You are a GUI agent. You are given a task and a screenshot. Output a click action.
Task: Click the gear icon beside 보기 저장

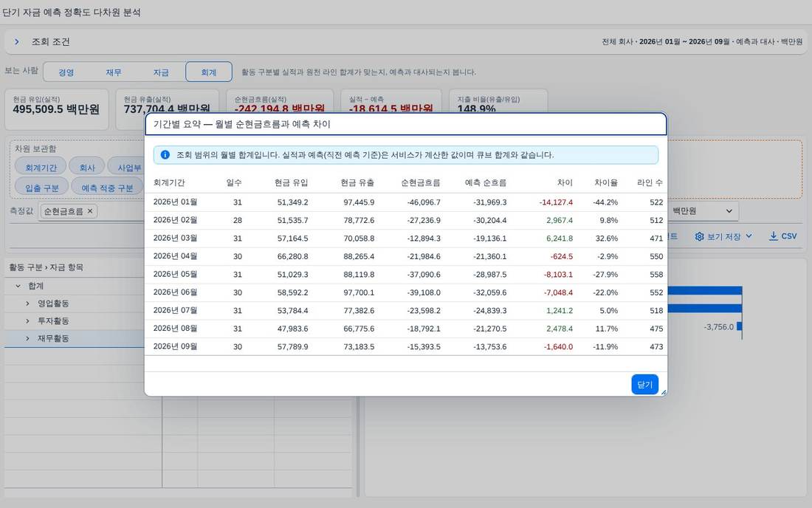coord(699,236)
